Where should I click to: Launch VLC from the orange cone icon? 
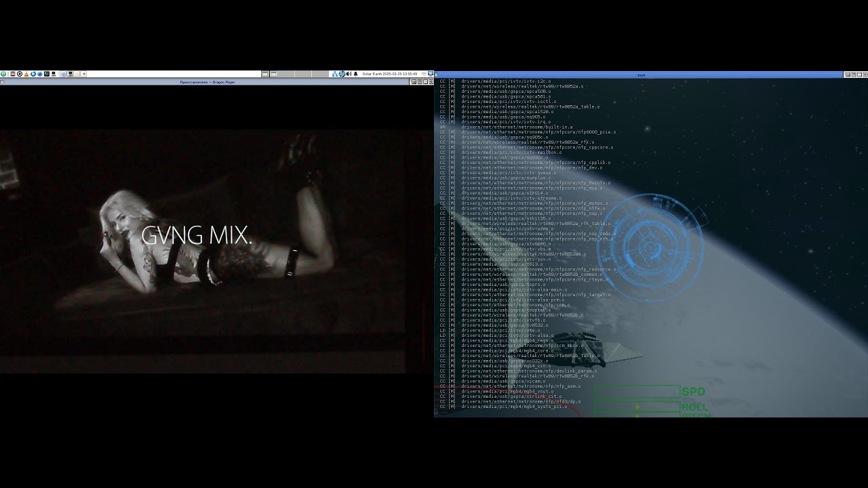point(26,74)
